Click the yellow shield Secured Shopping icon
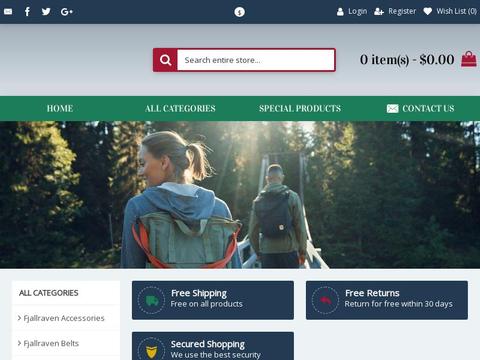The image size is (480, 360). pos(152,351)
